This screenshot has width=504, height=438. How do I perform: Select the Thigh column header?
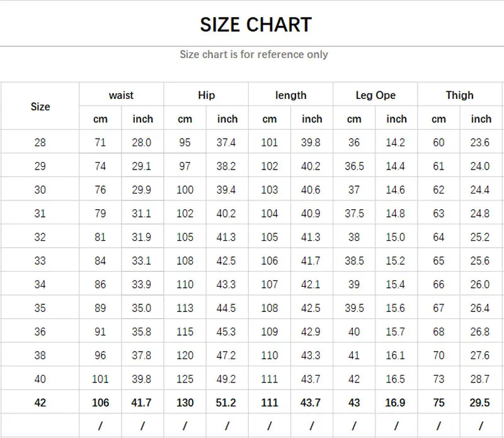(460, 95)
